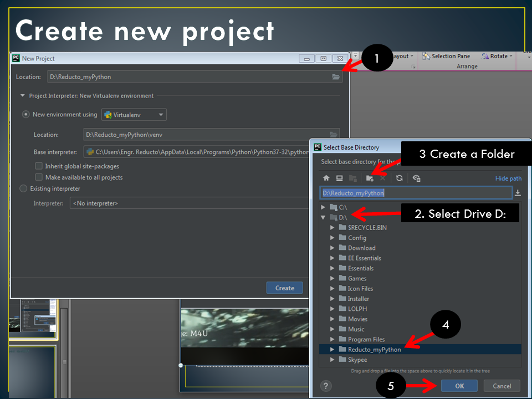Click the show hidden files icon

(417, 178)
